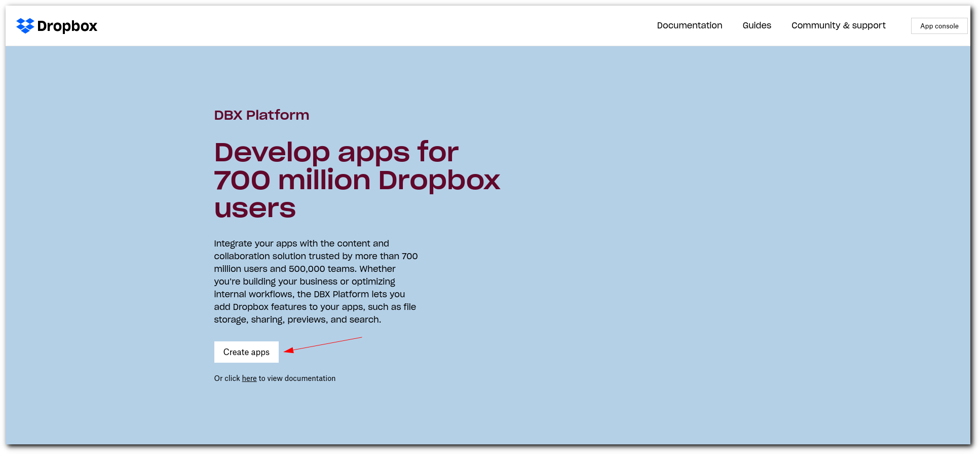Click the 'Develop apps for 700 million Dropbox users' heading
980x454 pixels.
click(357, 180)
